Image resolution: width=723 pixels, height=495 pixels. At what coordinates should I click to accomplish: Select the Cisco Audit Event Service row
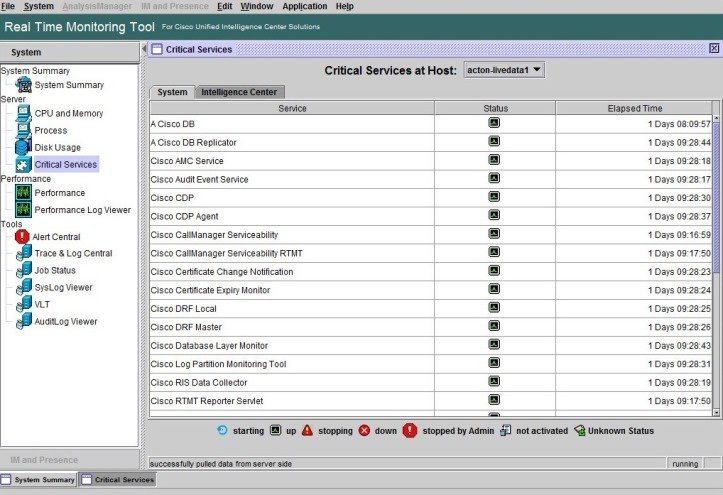[x=431, y=179]
